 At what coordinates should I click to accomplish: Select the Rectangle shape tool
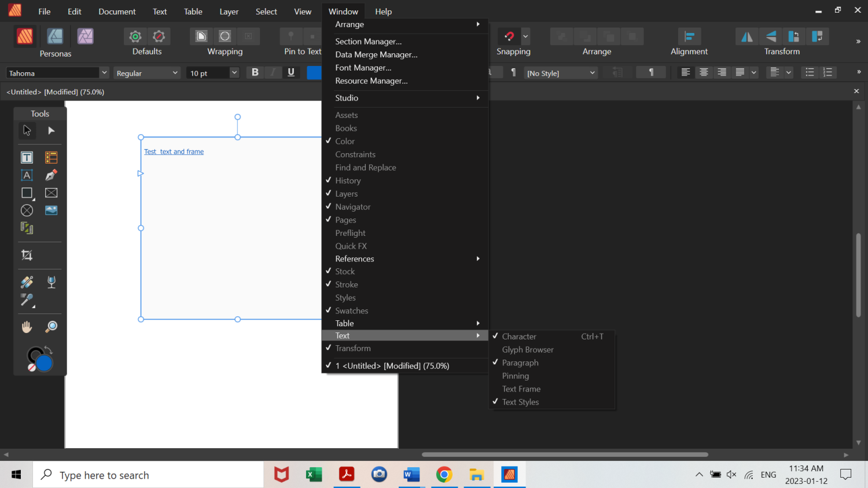tap(27, 193)
